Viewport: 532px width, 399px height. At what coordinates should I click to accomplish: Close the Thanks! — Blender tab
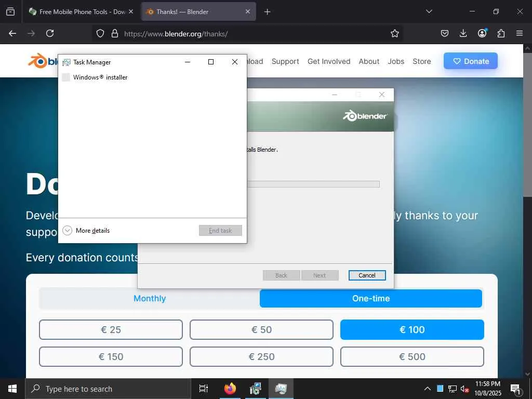[x=248, y=11]
